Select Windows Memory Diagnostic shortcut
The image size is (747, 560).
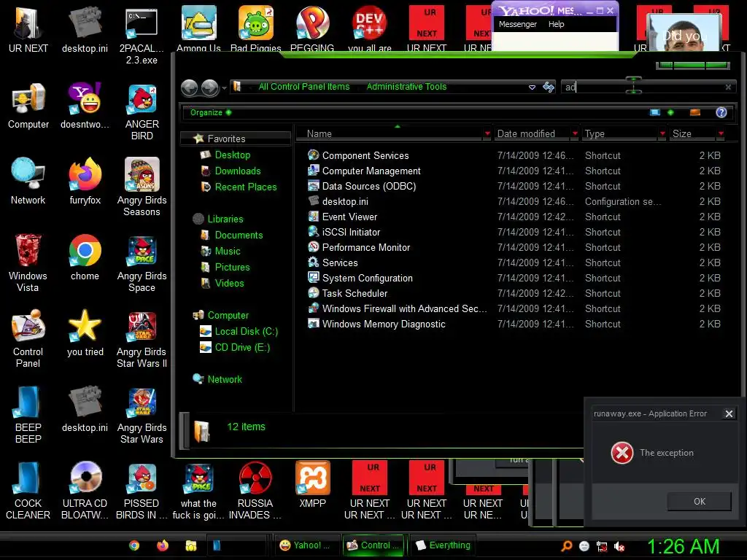(x=384, y=324)
